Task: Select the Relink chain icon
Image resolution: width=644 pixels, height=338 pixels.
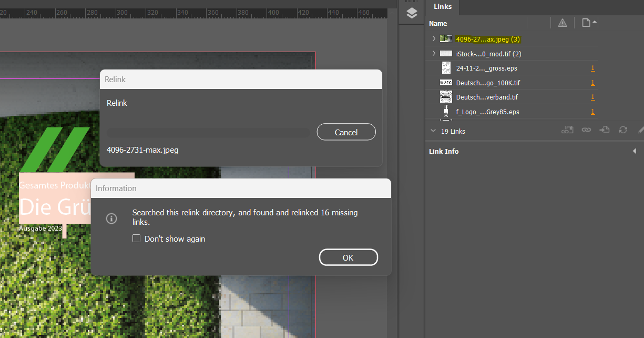Action: (x=586, y=130)
